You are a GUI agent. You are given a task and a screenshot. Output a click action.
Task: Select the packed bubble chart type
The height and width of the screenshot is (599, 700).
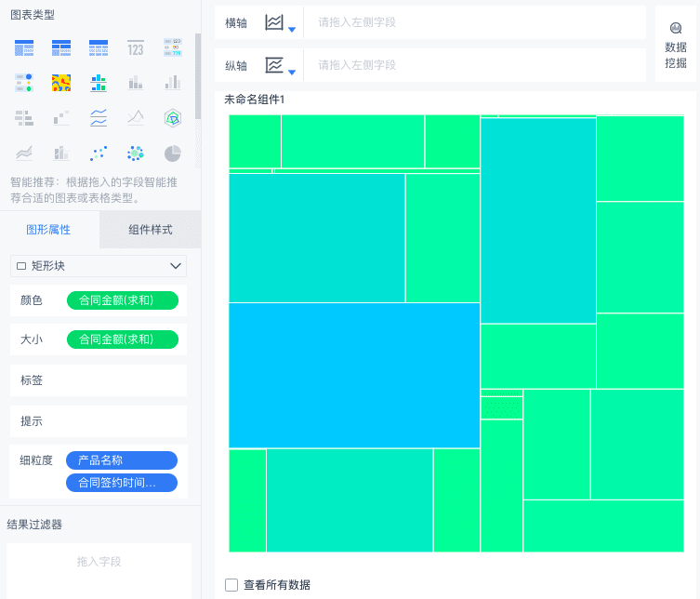136,153
